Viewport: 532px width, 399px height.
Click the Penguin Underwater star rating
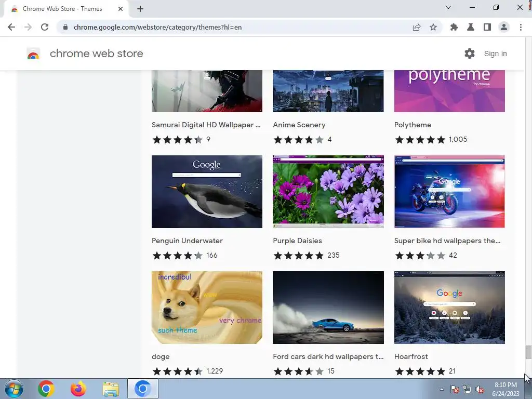coord(178,256)
